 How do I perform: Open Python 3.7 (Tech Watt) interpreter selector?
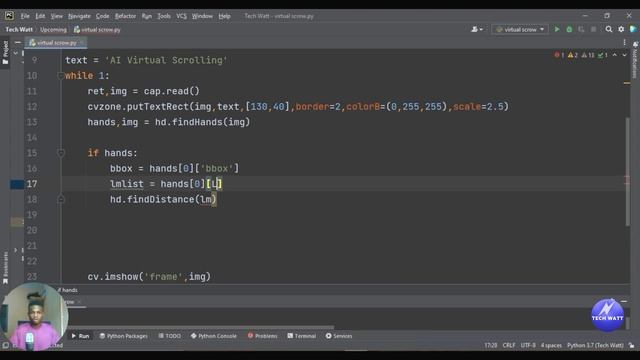pos(595,345)
